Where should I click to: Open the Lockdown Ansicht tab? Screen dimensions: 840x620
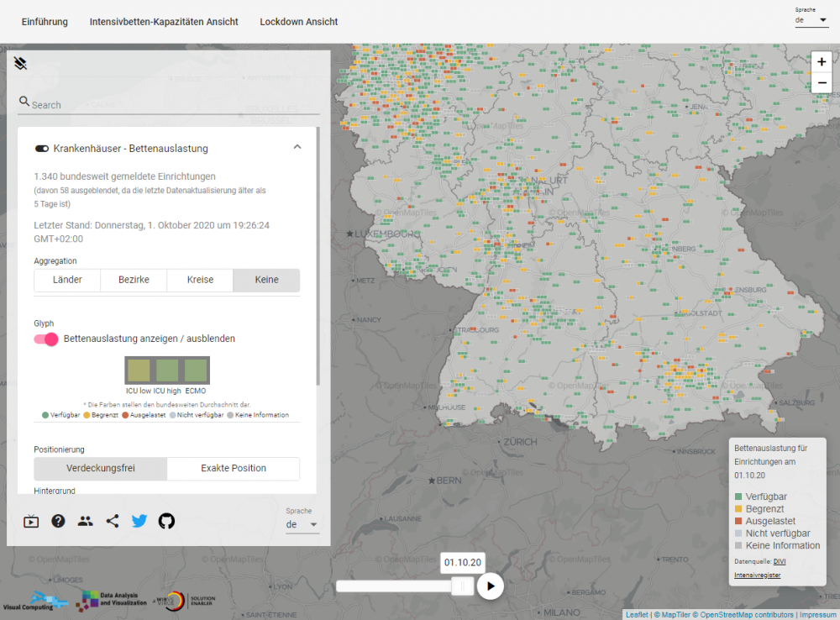(299, 22)
